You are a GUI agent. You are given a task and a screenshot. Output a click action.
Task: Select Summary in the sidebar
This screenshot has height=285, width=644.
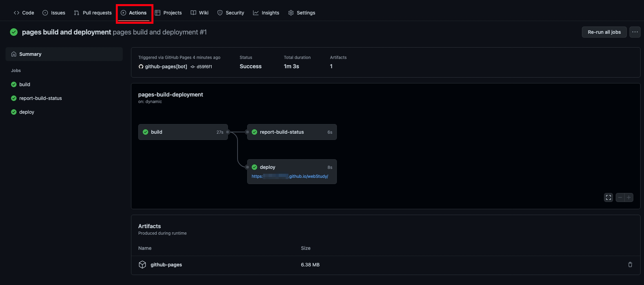[x=64, y=54]
